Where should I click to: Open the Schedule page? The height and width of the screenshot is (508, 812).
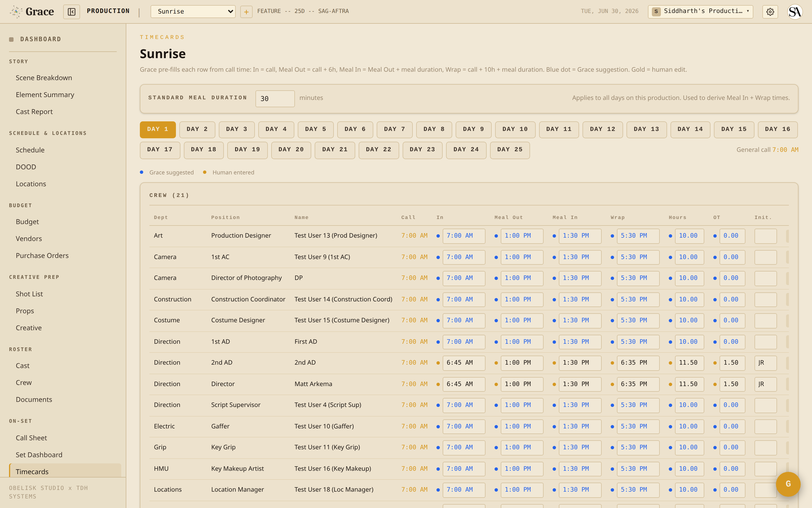[30, 150]
